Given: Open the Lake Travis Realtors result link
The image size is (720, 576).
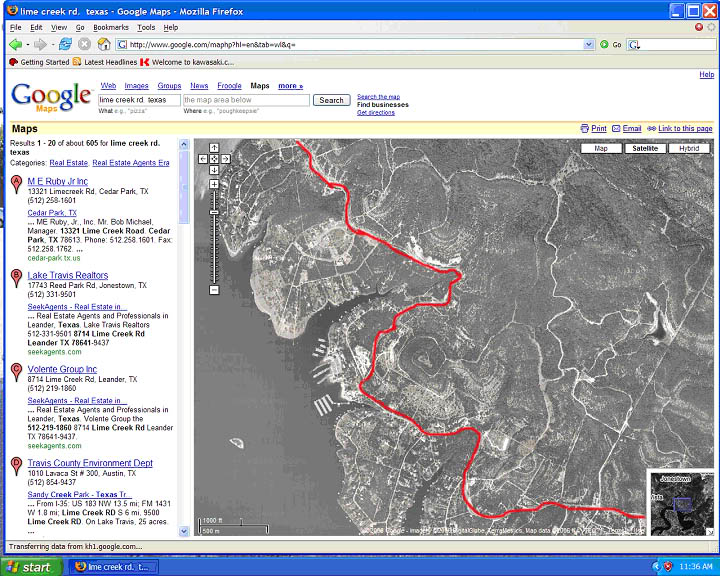Looking at the screenshot, I should [x=68, y=275].
